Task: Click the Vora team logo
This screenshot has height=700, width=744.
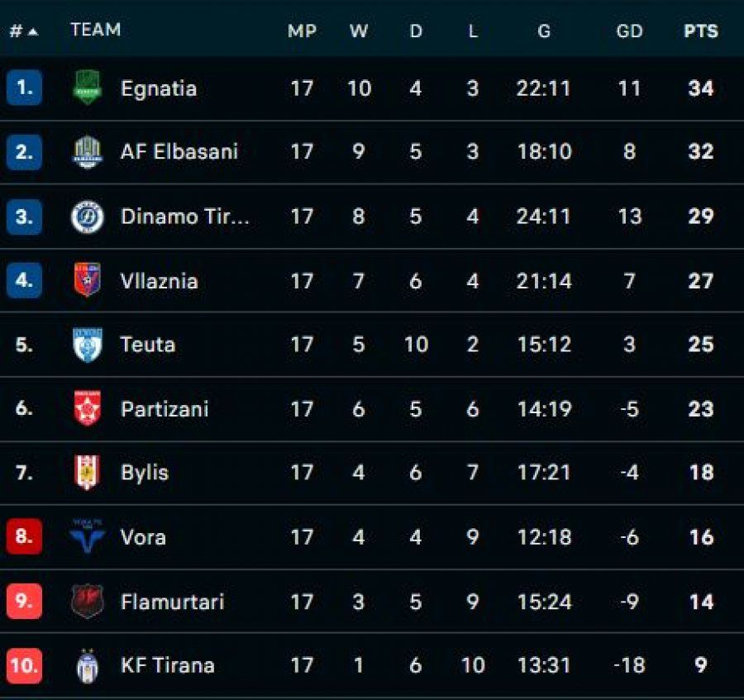Action: (x=87, y=536)
